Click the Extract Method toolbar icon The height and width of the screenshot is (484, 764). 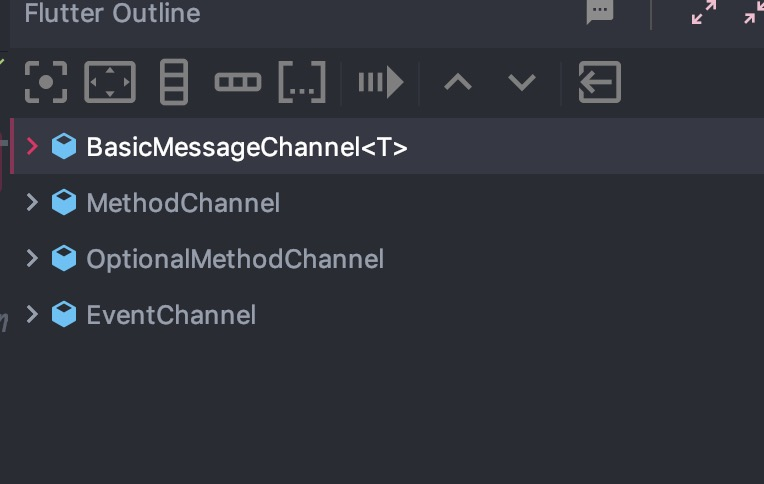pyautogui.click(x=381, y=82)
